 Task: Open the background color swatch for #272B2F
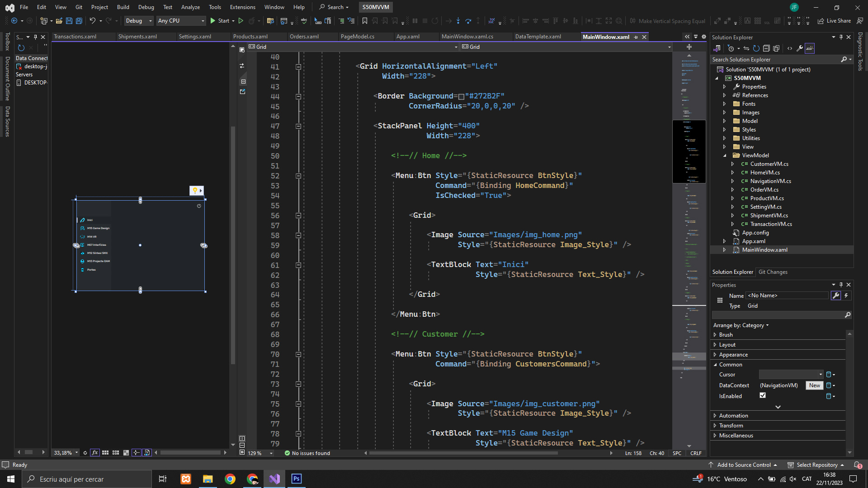click(x=461, y=96)
